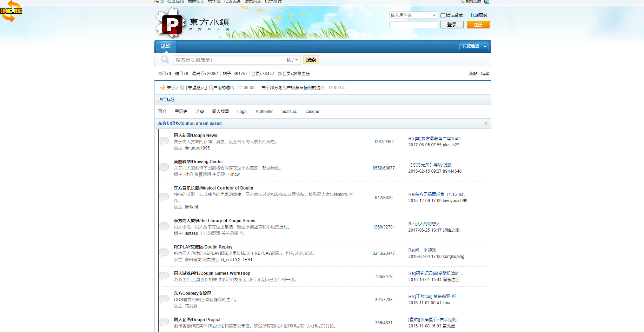Click the magnifying glass search icon
The image size is (644, 332).
(x=165, y=60)
